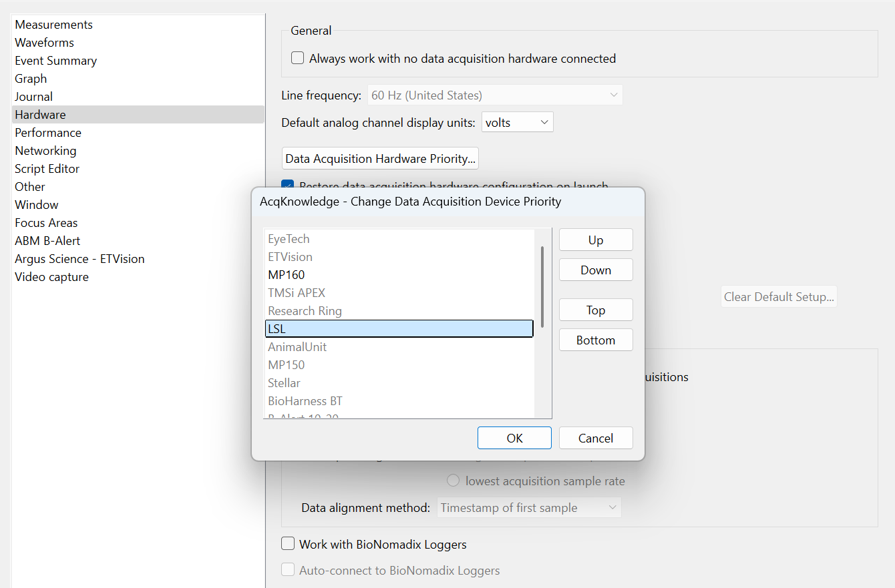895x588 pixels.
Task: Check 'Always work with no data acquisition hardware'
Action: 298,59
